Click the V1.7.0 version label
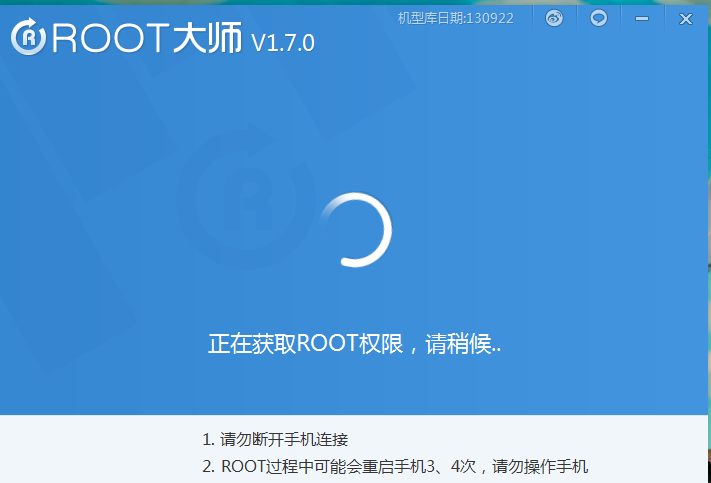This screenshot has width=711, height=483. [283, 42]
